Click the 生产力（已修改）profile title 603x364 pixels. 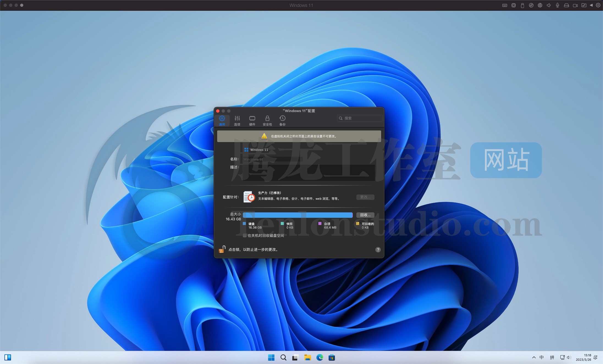click(269, 193)
